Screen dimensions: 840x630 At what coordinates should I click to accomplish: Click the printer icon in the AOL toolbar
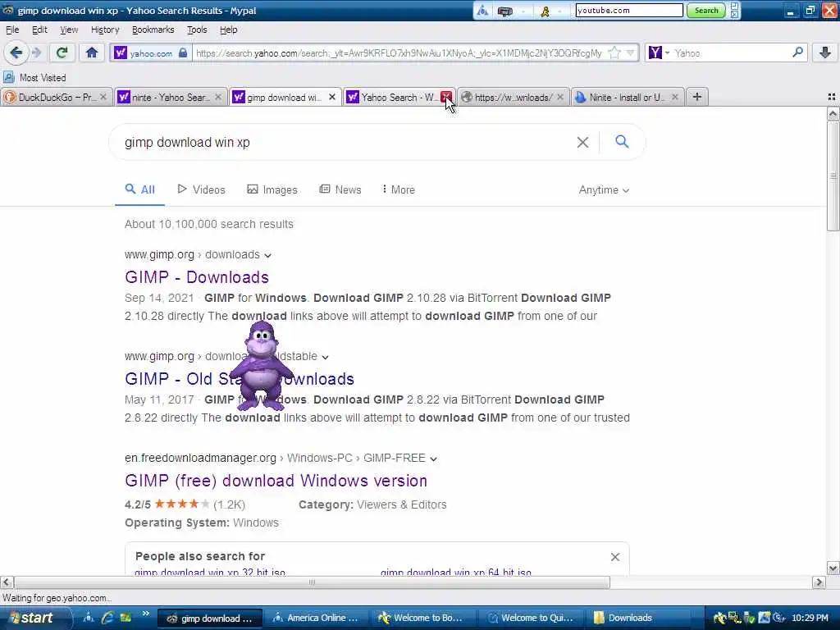505,11
